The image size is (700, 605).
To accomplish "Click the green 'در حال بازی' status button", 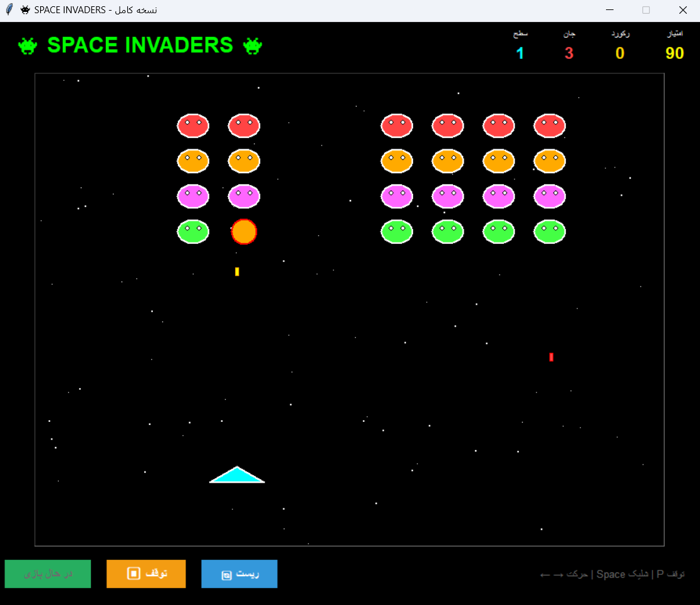I will click(48, 574).
